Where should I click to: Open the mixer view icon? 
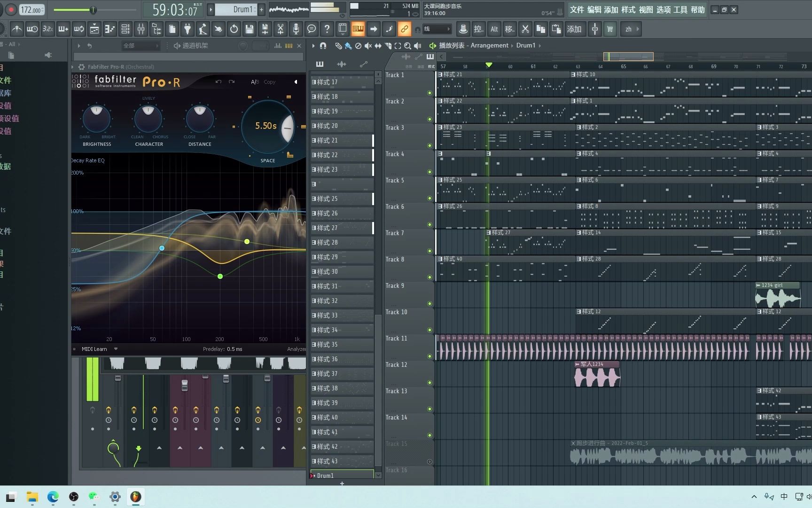coord(141,29)
